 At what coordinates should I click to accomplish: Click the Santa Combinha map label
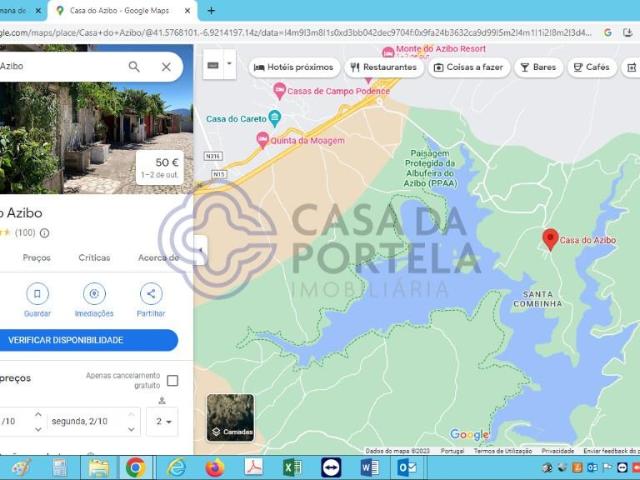pos(538,299)
